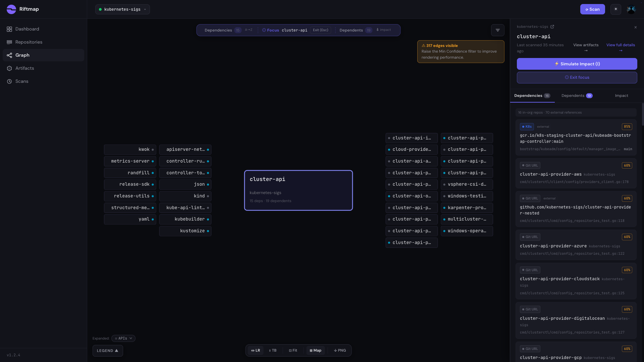This screenshot has height=362, width=644.
Task: Open cluster-api-provider-gcp dependency card
Action: (576, 352)
